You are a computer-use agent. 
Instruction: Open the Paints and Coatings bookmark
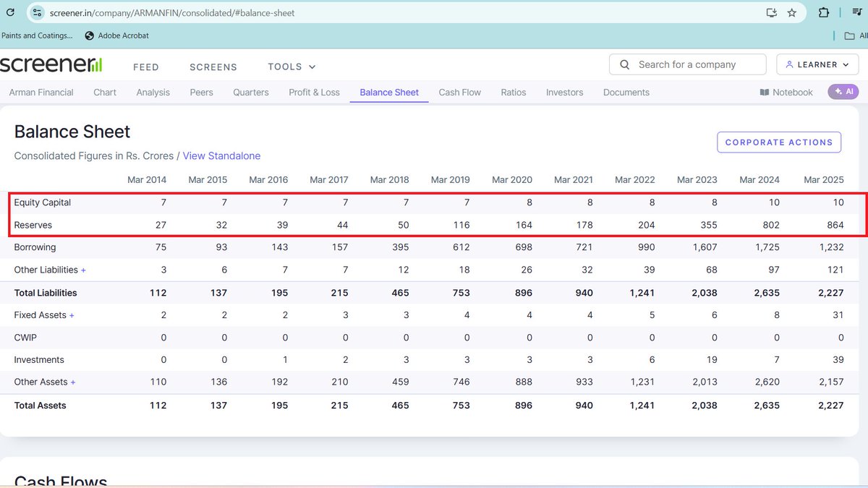point(37,35)
